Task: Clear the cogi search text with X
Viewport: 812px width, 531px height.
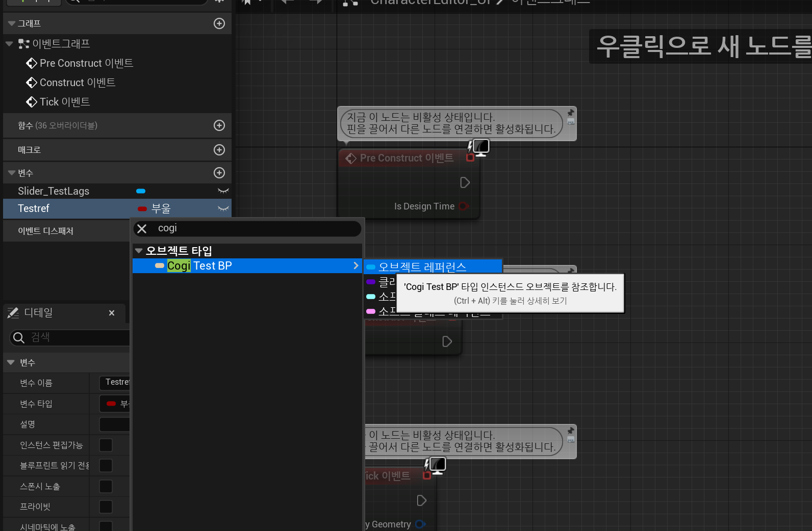Action: (x=142, y=229)
